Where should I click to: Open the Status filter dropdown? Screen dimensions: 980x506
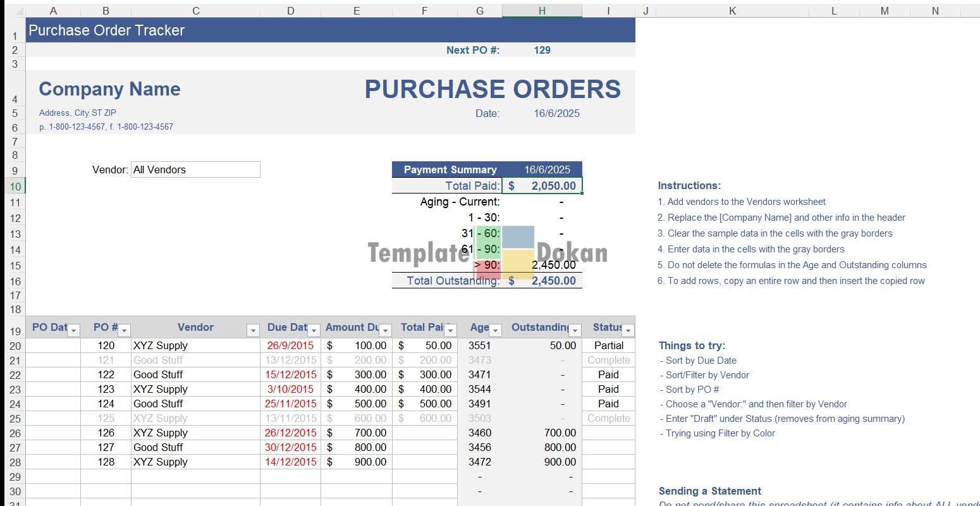click(628, 330)
